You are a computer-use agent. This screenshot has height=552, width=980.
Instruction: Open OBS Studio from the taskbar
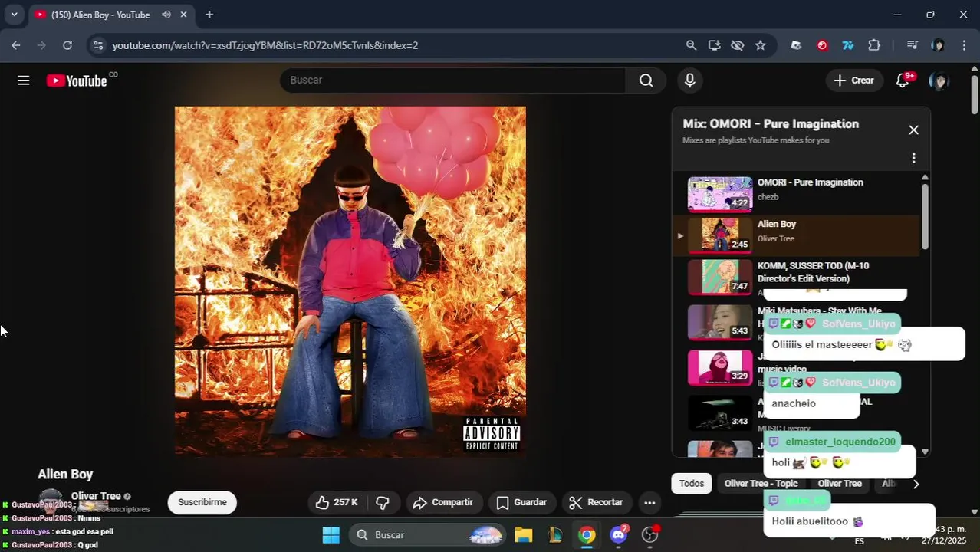(x=650, y=535)
